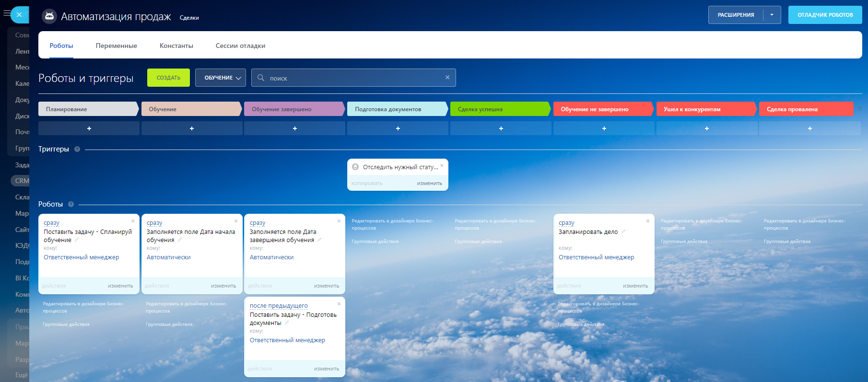
Task: Open the Сделки link beside the page title
Action: pyautogui.click(x=189, y=18)
